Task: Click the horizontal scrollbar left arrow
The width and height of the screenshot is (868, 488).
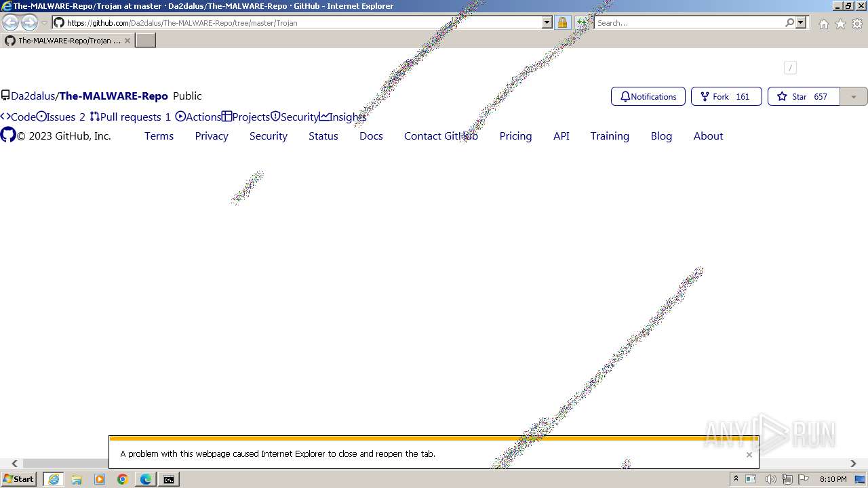Action: point(14,464)
